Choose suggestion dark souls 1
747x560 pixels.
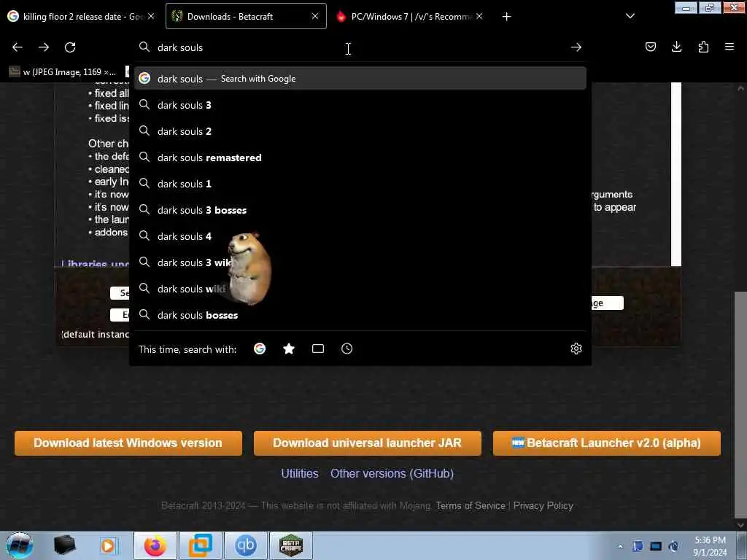(360, 184)
